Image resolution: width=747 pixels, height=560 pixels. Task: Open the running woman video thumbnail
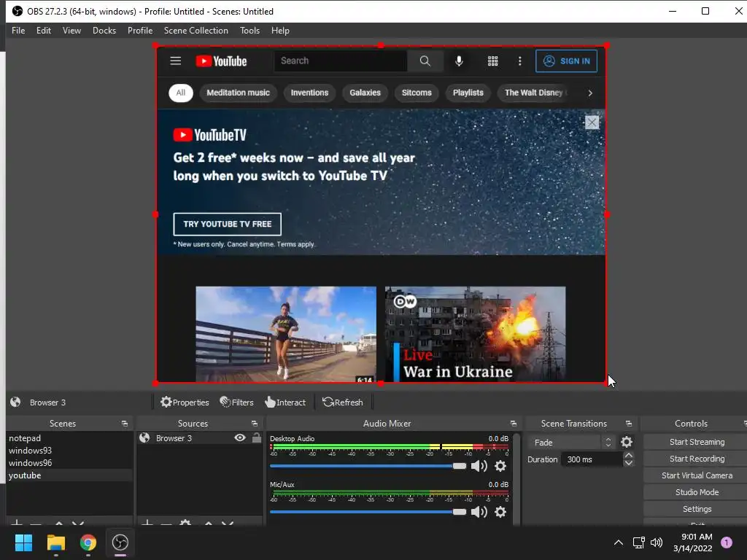coord(286,334)
